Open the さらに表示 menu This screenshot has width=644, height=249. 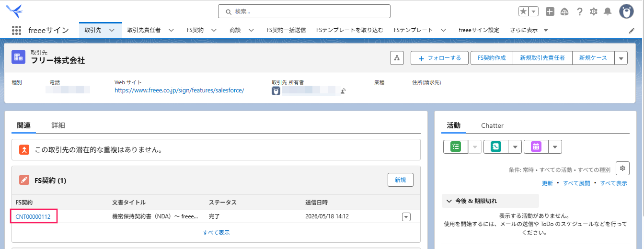[x=529, y=30]
